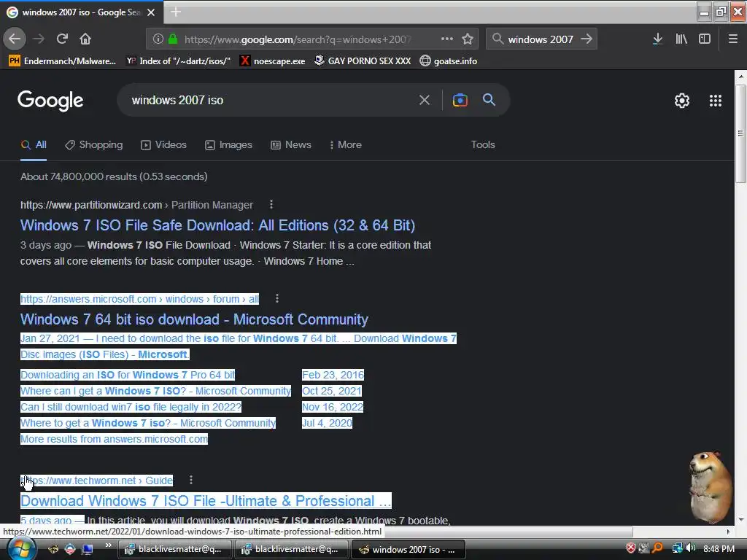Switch to first blacklivesmatter@q... taskbar window
This screenshot has width=747, height=560.
point(174,549)
